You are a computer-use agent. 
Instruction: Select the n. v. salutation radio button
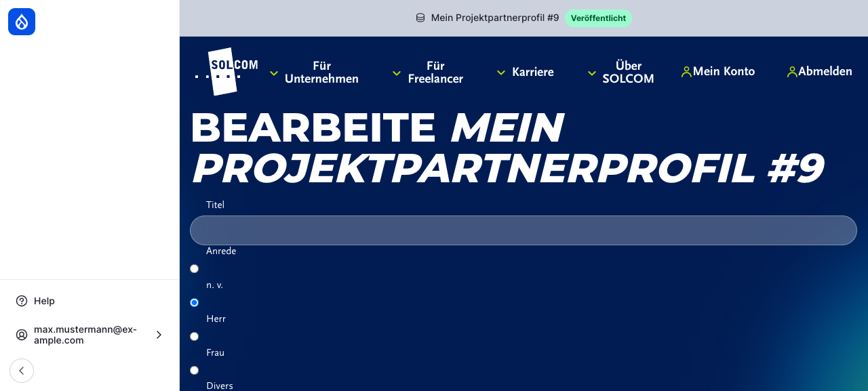(195, 269)
